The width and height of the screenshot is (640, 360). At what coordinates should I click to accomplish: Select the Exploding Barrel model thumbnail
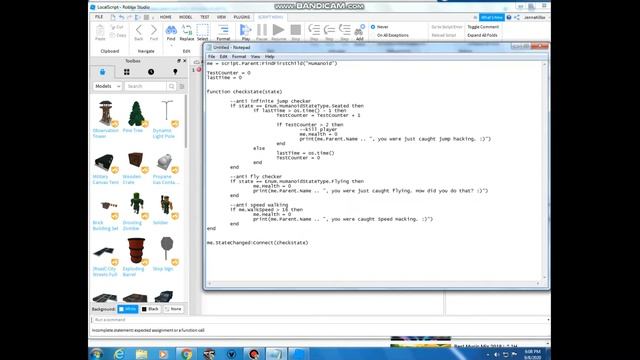(136, 251)
